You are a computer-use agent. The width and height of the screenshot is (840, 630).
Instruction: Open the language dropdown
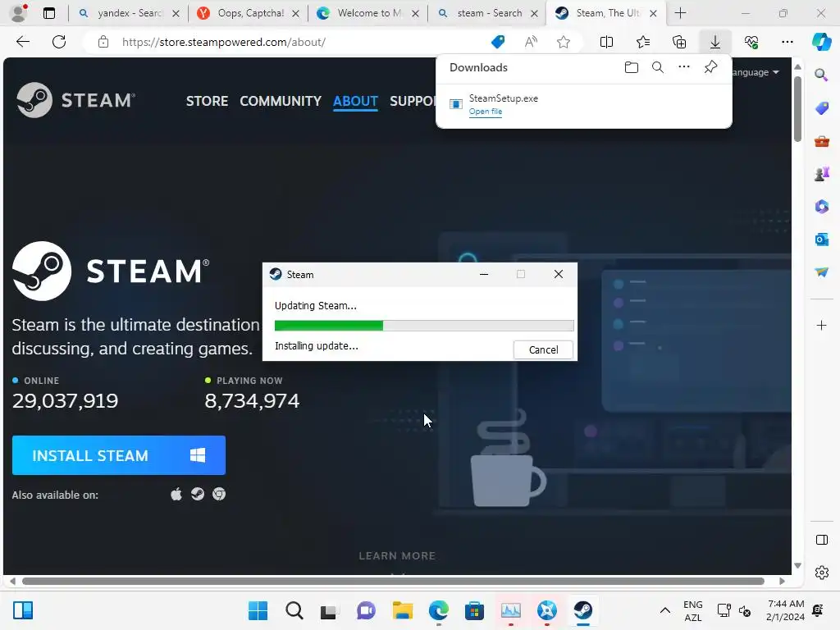coord(756,72)
